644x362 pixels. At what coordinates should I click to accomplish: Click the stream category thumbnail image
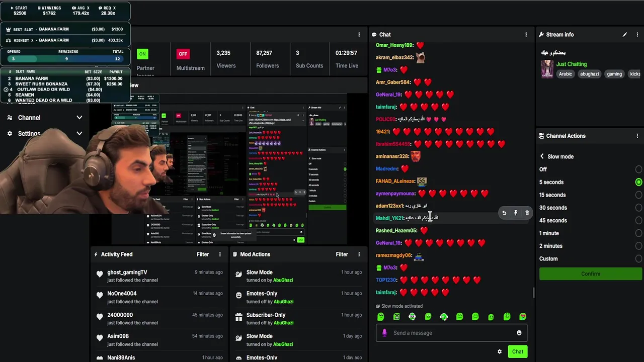[x=547, y=69]
